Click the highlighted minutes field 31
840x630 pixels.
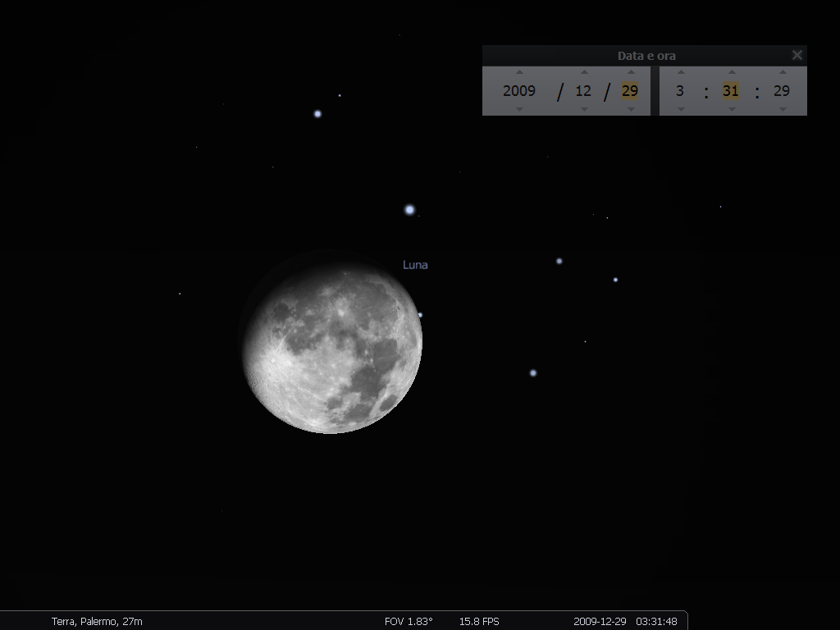coord(731,90)
